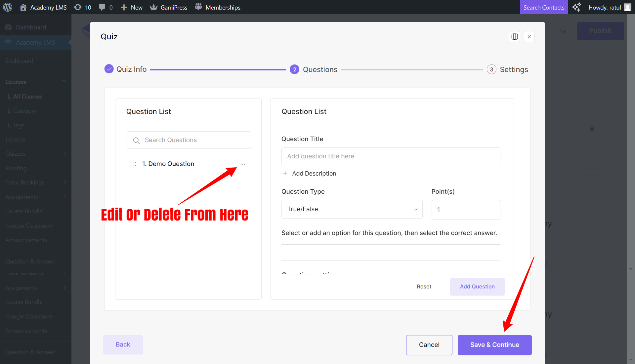This screenshot has height=364, width=635.
Task: Open the chevron next to Publish
Action: click(x=563, y=31)
